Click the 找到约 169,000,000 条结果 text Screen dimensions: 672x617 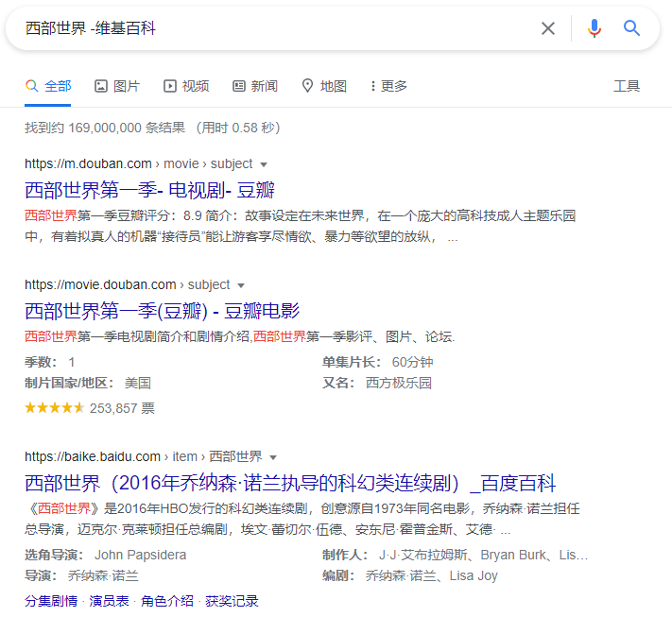pyautogui.click(x=105, y=128)
